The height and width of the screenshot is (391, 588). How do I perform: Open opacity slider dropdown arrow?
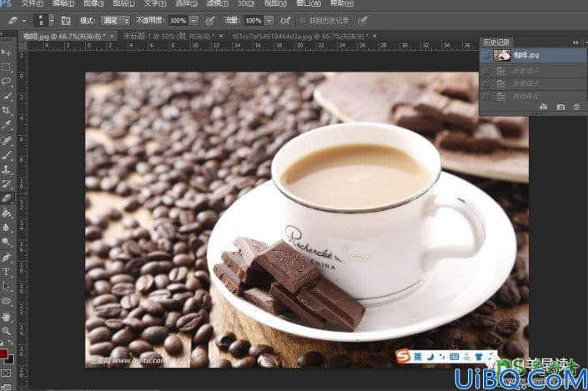pyautogui.click(x=193, y=21)
